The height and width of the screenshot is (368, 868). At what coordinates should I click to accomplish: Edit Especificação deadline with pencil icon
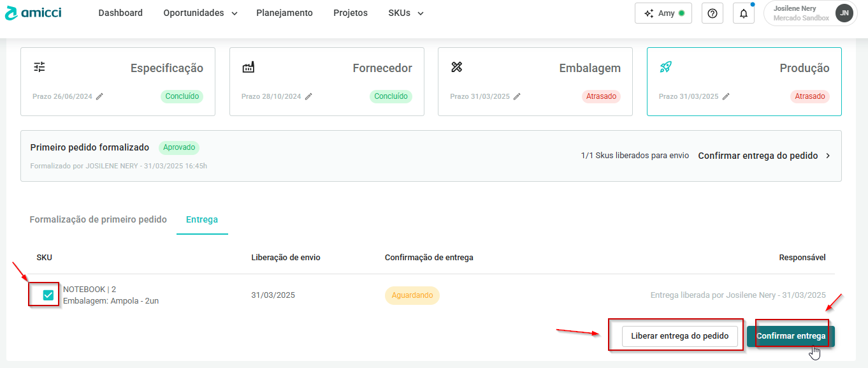click(x=100, y=97)
